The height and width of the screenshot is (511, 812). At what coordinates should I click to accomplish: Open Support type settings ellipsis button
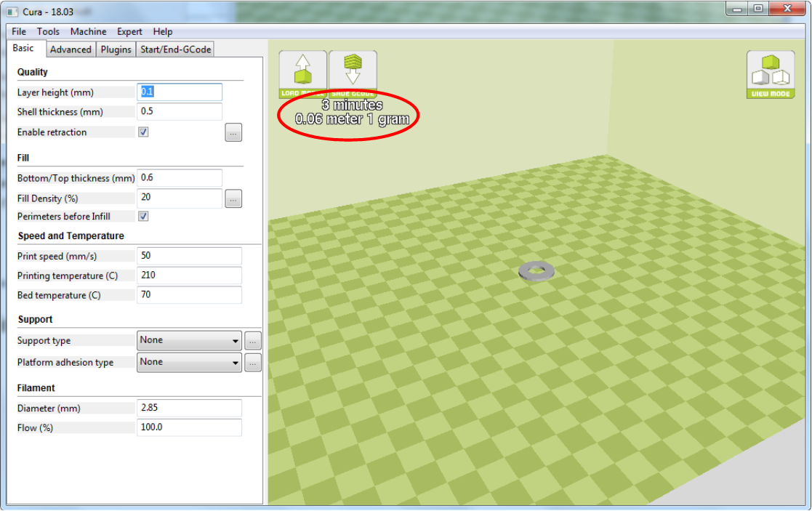click(252, 340)
